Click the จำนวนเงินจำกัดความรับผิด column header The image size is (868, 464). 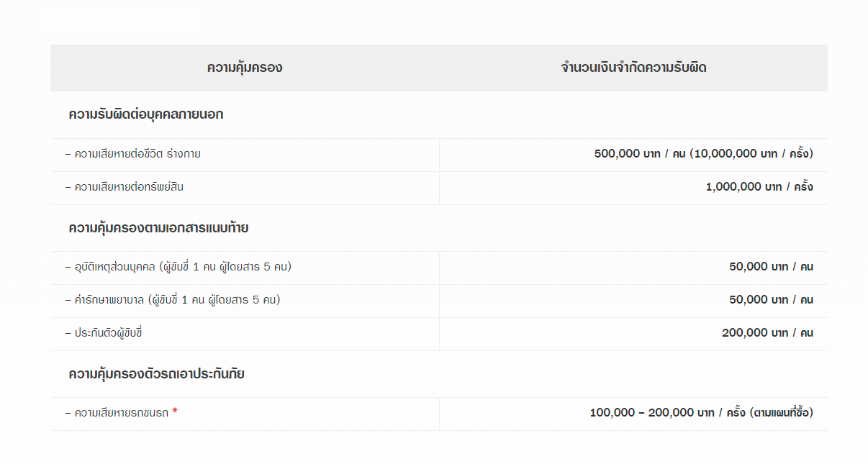pos(633,68)
